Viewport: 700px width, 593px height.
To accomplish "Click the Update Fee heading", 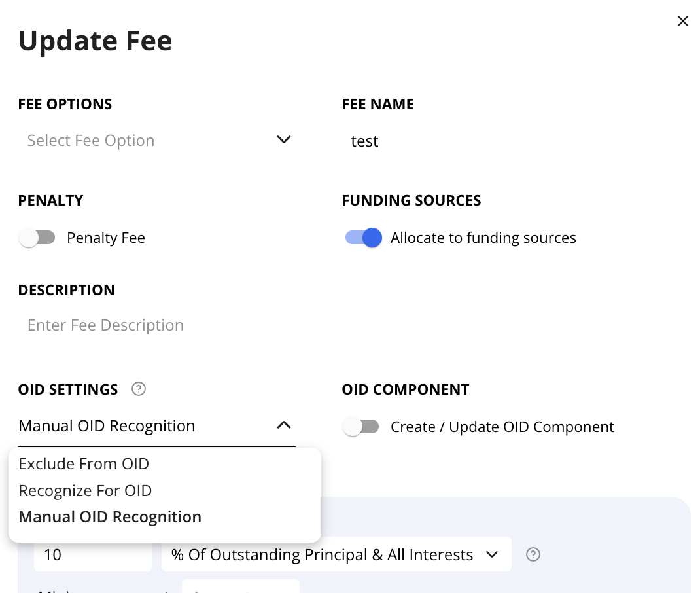I will 95,41.
